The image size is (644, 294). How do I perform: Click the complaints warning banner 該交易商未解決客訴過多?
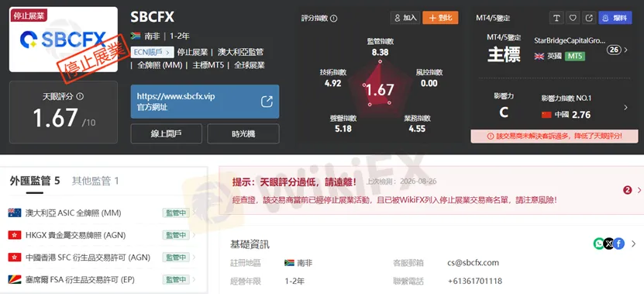554,136
